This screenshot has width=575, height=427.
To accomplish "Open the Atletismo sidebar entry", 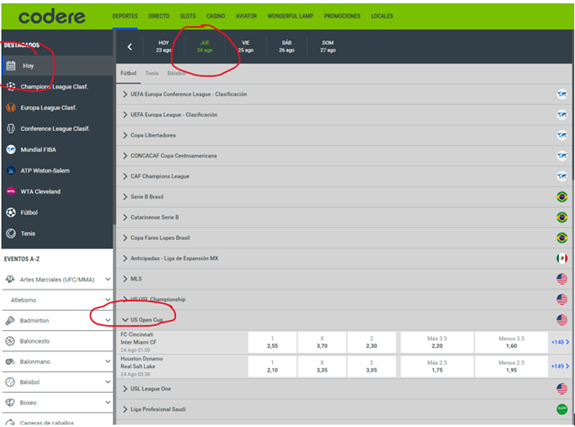I will (x=58, y=300).
